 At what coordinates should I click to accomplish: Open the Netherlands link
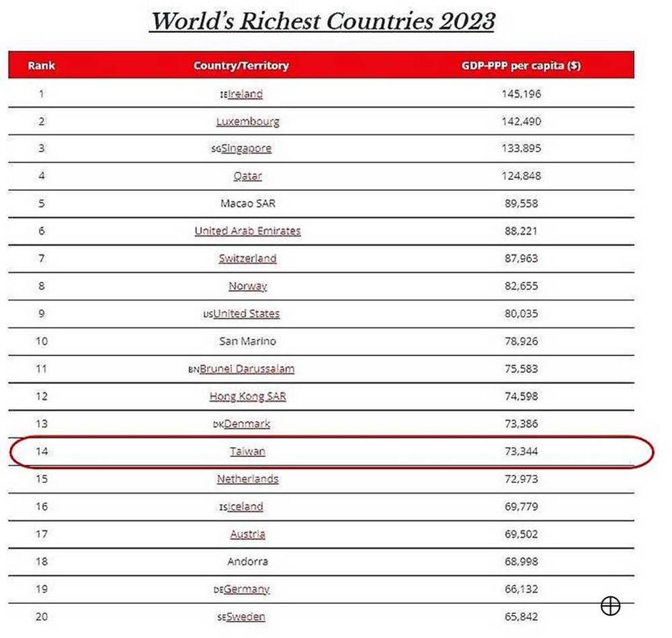(x=248, y=479)
